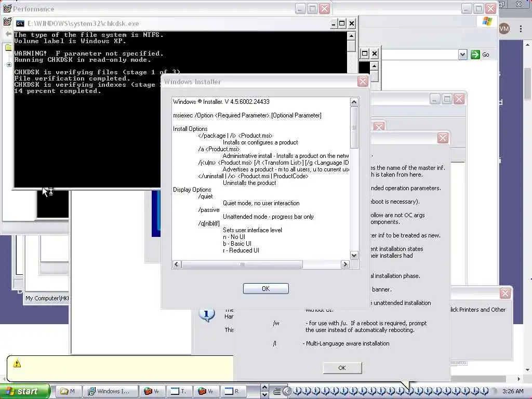Switch to 'Windows I...' taskbar button
The height and width of the screenshot is (399, 532).
(111, 391)
